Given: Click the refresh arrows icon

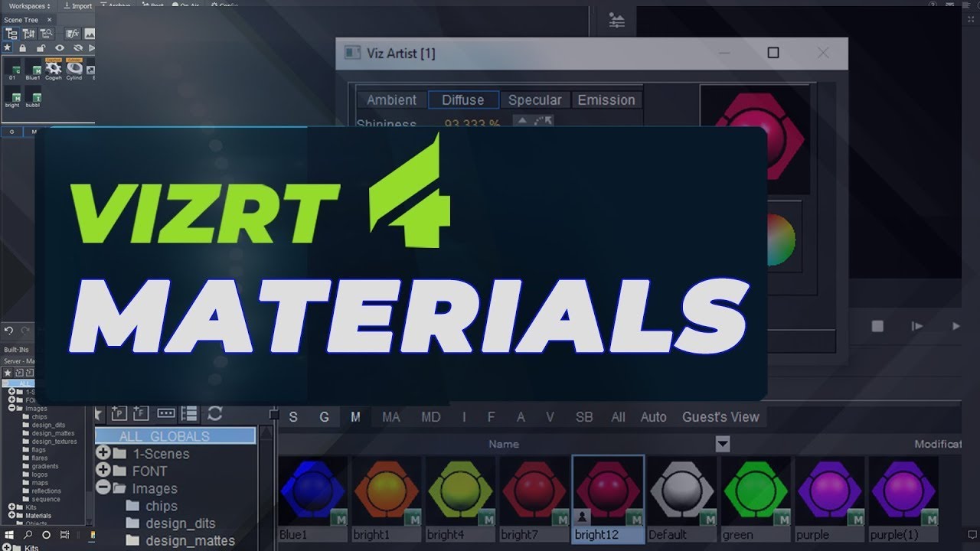Looking at the screenshot, I should point(215,413).
